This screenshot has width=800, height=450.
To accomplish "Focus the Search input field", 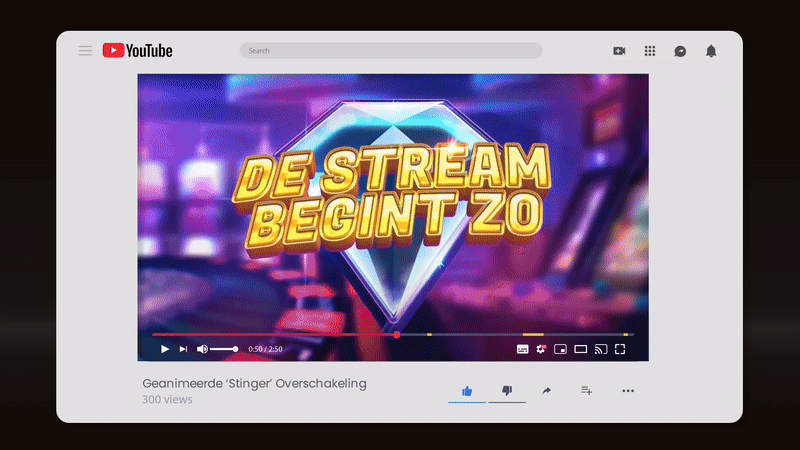I will pyautogui.click(x=391, y=51).
